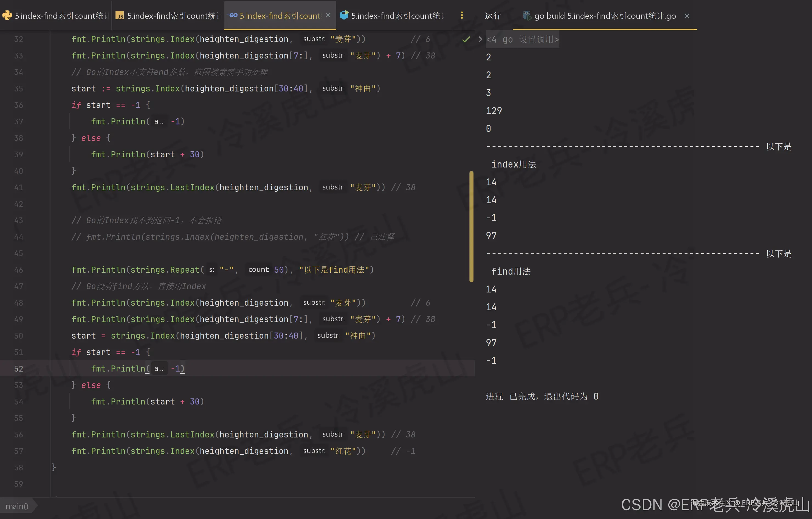Close the active Go editor tab

pos(328,15)
